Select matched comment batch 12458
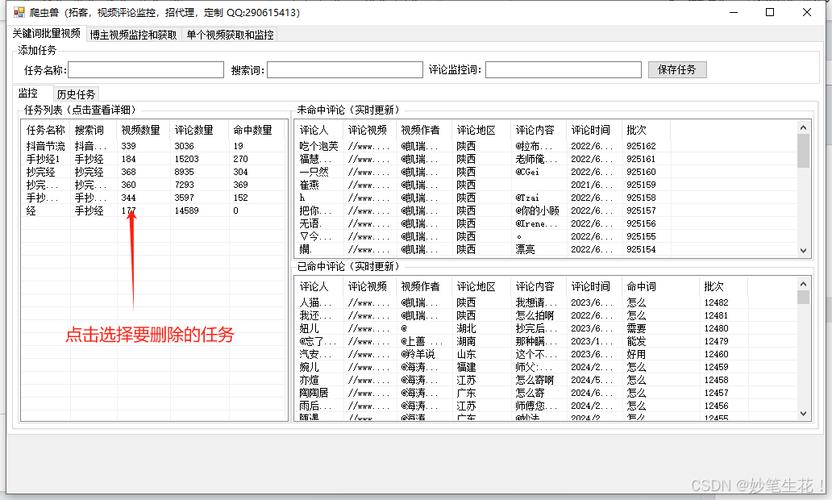The image size is (832, 500). (x=545, y=380)
